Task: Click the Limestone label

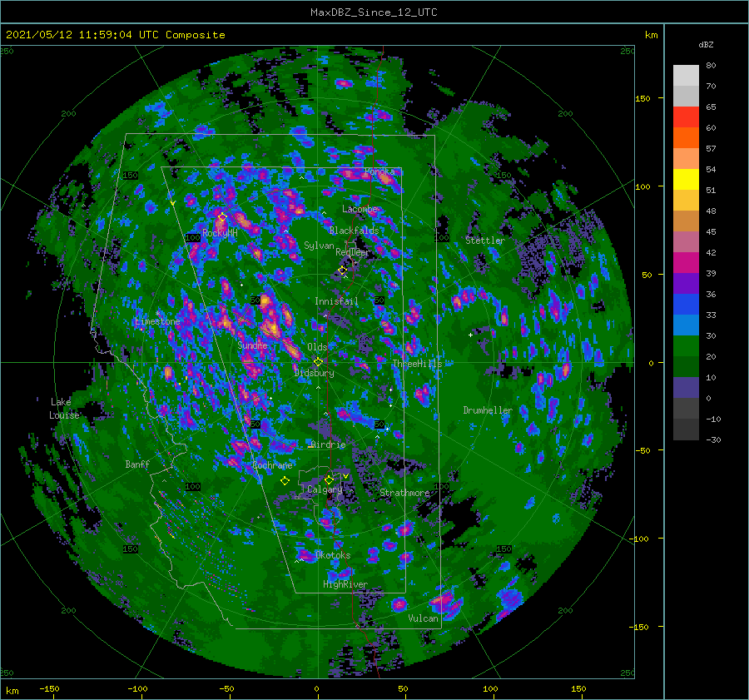Action: click(x=157, y=321)
